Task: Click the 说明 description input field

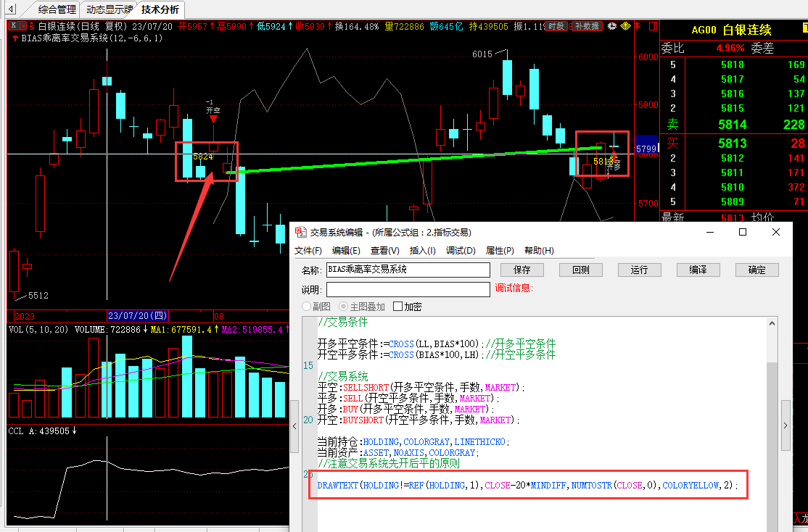Action: (x=408, y=289)
